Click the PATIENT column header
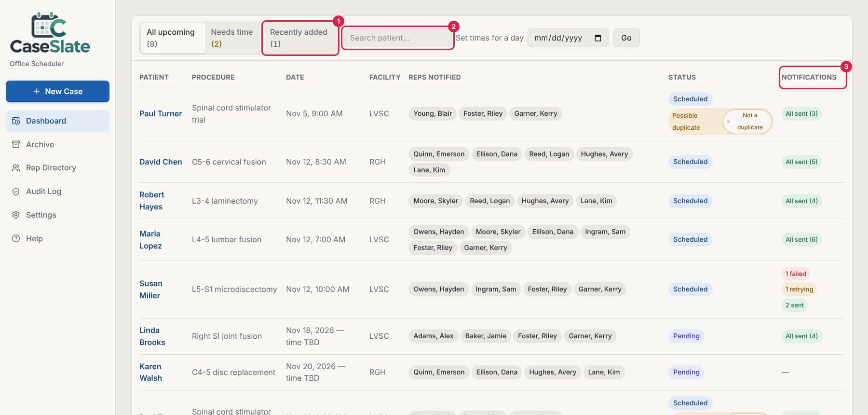The width and height of the screenshot is (868, 415). pyautogui.click(x=154, y=77)
